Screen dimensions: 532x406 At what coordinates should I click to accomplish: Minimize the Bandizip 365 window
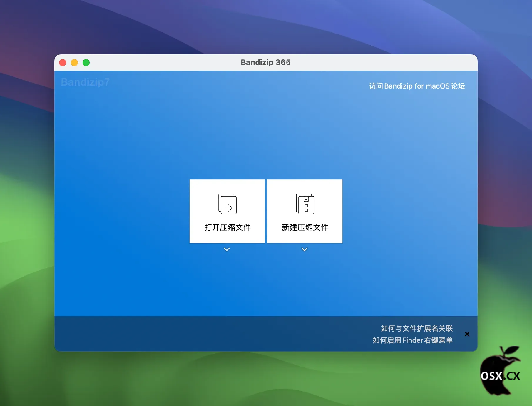click(x=74, y=63)
